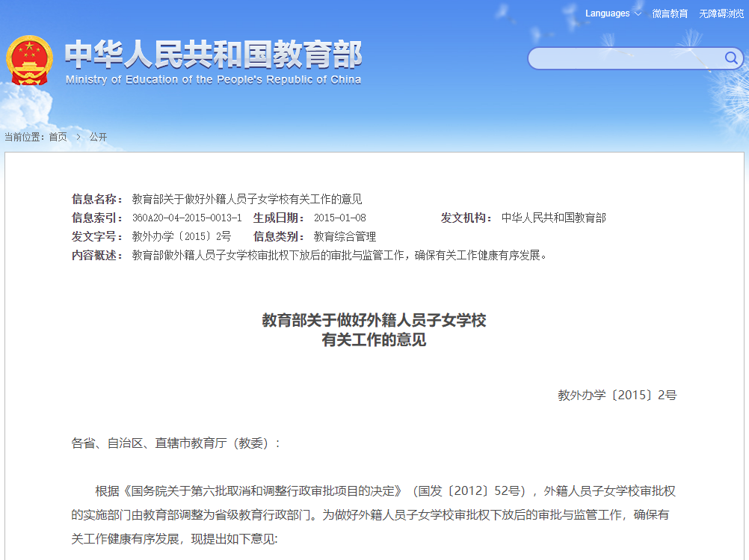
Task: Go to 首页 in the breadcrumb
Action: click(58, 137)
